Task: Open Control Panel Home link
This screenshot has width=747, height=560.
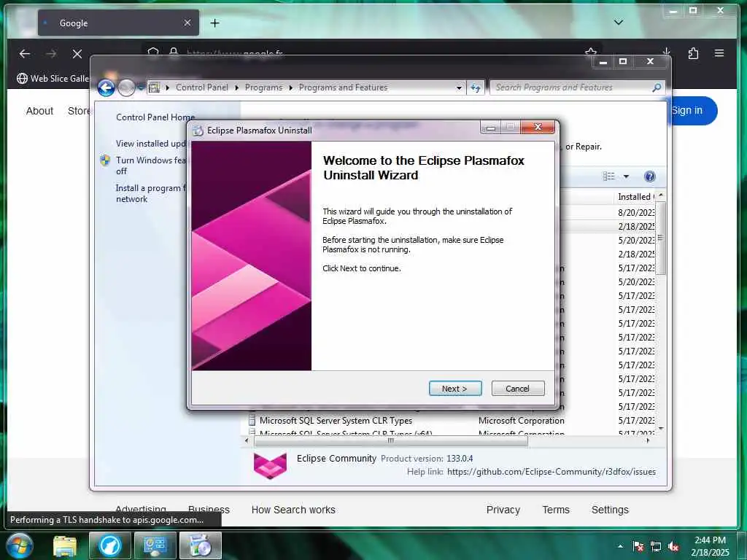Action: click(155, 117)
